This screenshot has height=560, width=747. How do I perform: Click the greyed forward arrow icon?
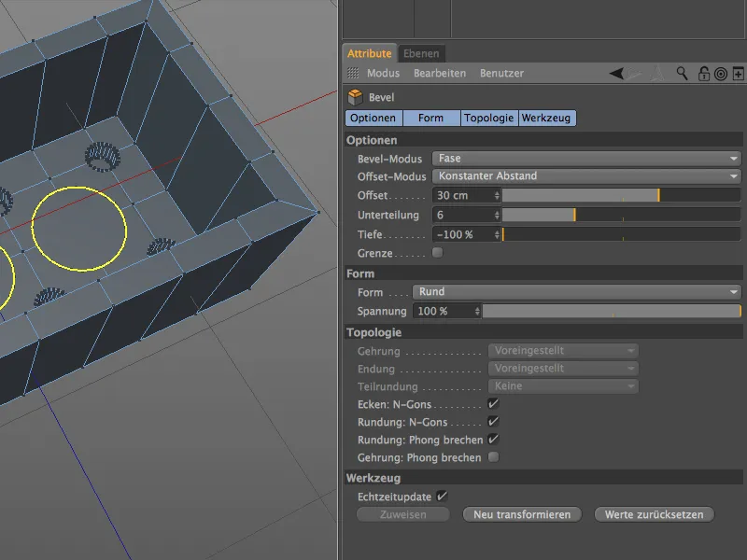coord(634,74)
